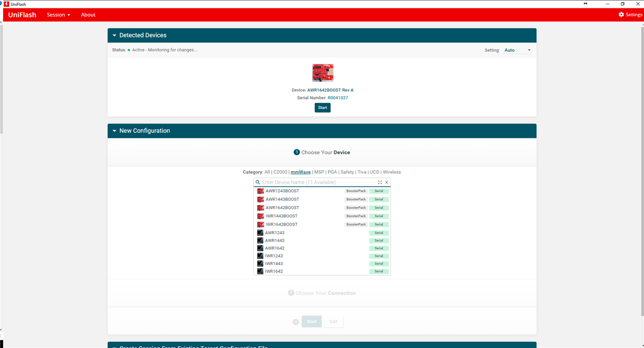Start the detected AWR1642BOOST Rev A device
644x348 pixels.
(323, 107)
